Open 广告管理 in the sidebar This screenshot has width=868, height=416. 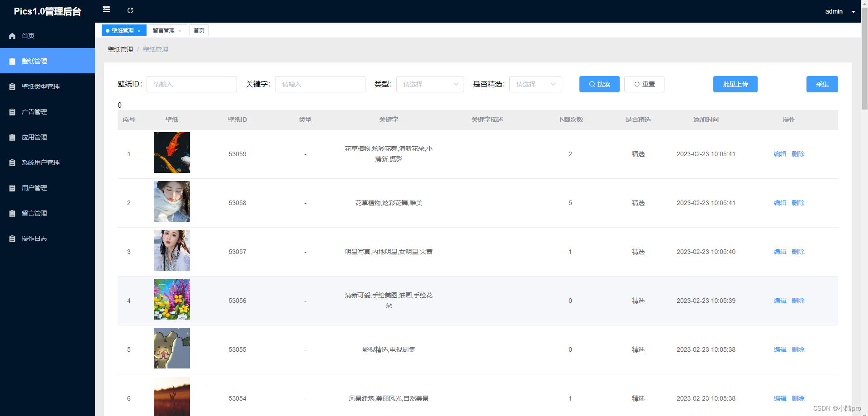[x=34, y=111]
